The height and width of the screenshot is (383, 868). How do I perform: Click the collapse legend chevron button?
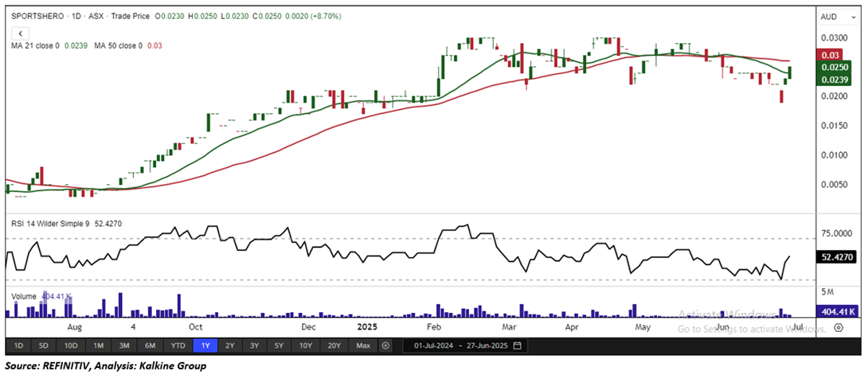click(x=20, y=33)
